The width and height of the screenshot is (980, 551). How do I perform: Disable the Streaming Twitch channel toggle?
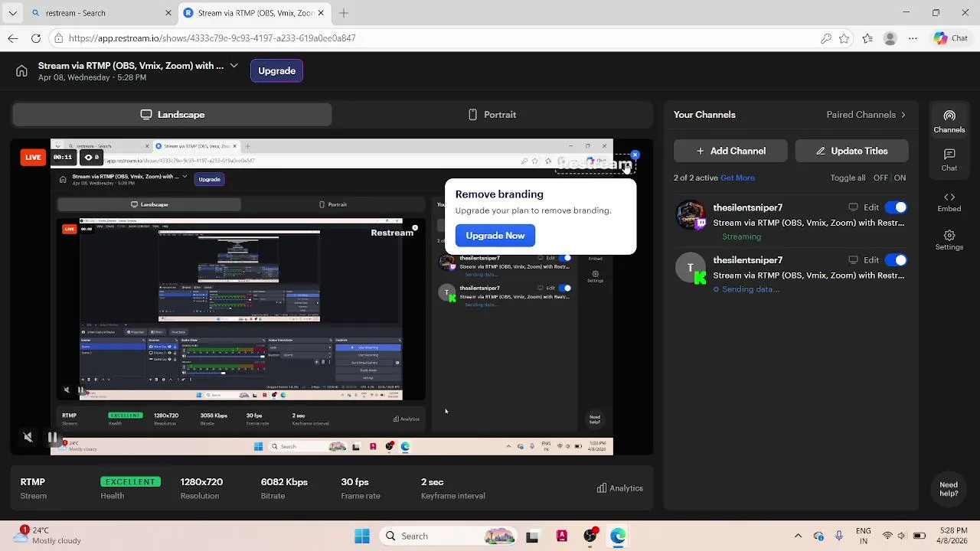click(895, 207)
